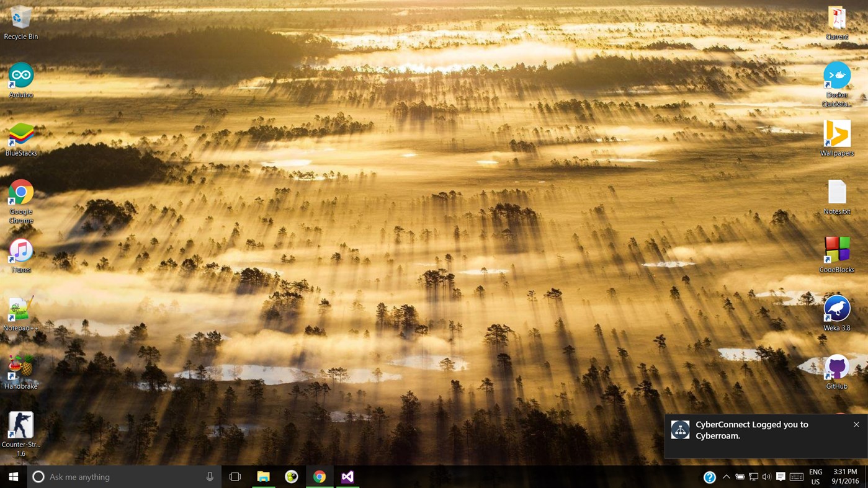This screenshot has height=488, width=868.
Task: Open the touch keyboard tray icon
Action: (x=797, y=477)
